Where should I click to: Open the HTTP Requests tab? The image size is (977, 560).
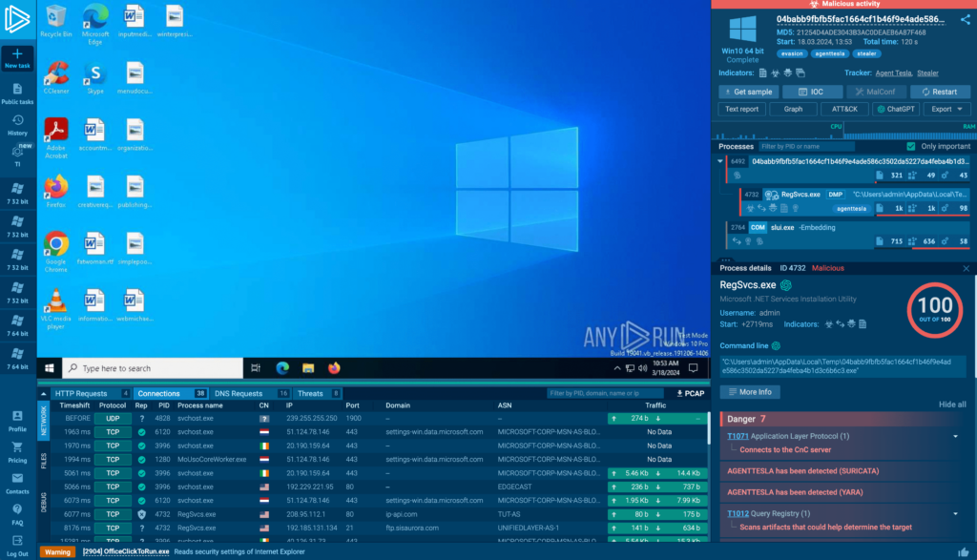tap(81, 393)
